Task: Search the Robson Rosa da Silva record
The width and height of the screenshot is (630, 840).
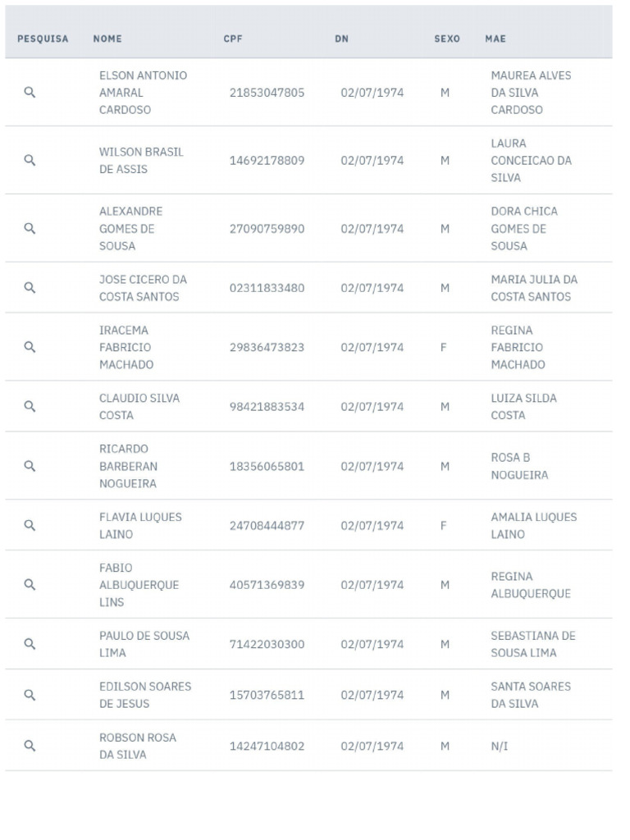Action: pos(30,746)
